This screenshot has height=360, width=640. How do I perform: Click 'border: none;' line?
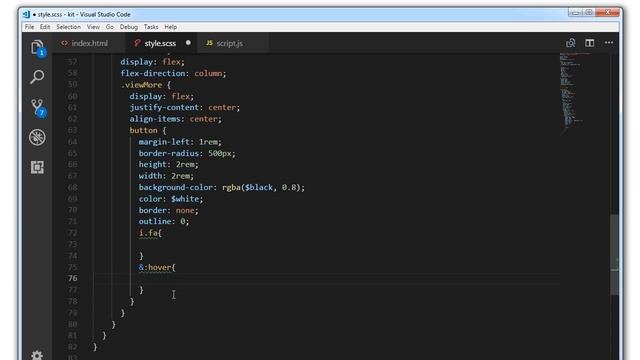click(169, 210)
